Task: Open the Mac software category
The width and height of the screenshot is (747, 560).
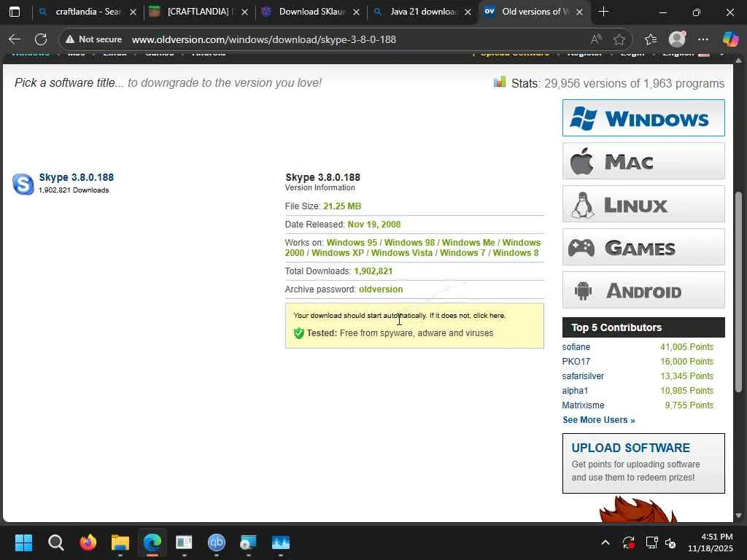Action: click(x=643, y=161)
